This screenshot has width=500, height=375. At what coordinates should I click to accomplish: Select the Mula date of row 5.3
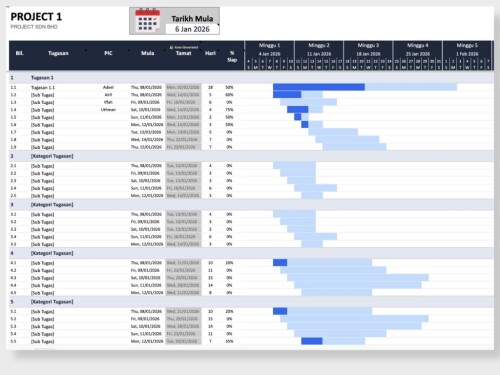(146, 326)
